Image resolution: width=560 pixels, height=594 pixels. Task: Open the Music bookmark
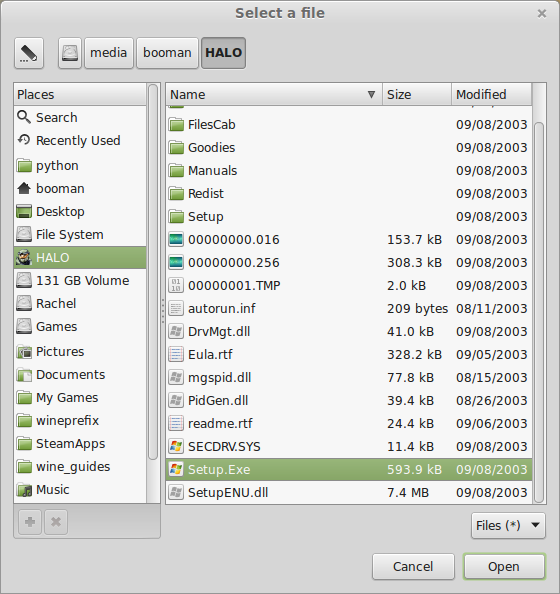pos(80,489)
